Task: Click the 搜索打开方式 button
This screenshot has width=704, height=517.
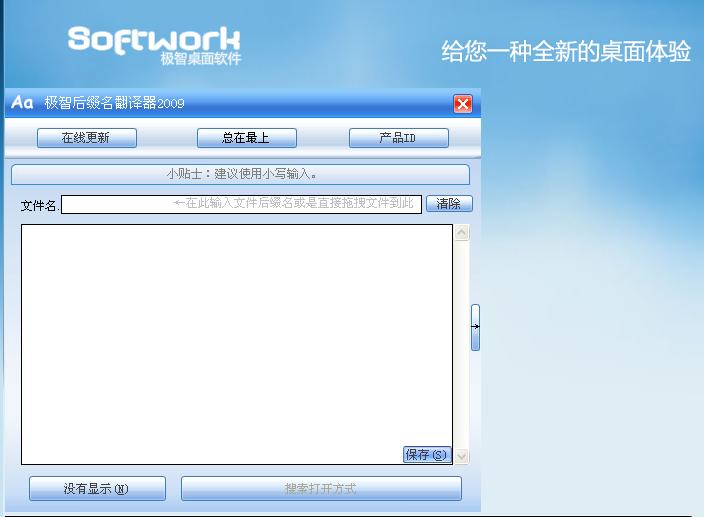Action: (321, 488)
